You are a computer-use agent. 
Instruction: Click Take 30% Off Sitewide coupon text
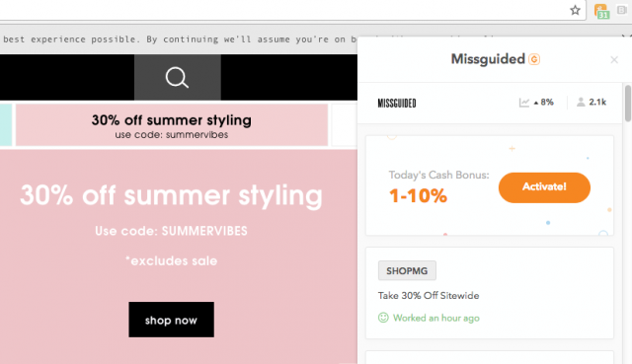point(429,296)
